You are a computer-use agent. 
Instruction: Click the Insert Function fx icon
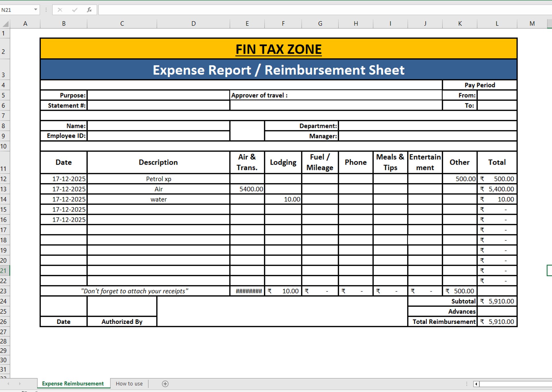(x=89, y=10)
